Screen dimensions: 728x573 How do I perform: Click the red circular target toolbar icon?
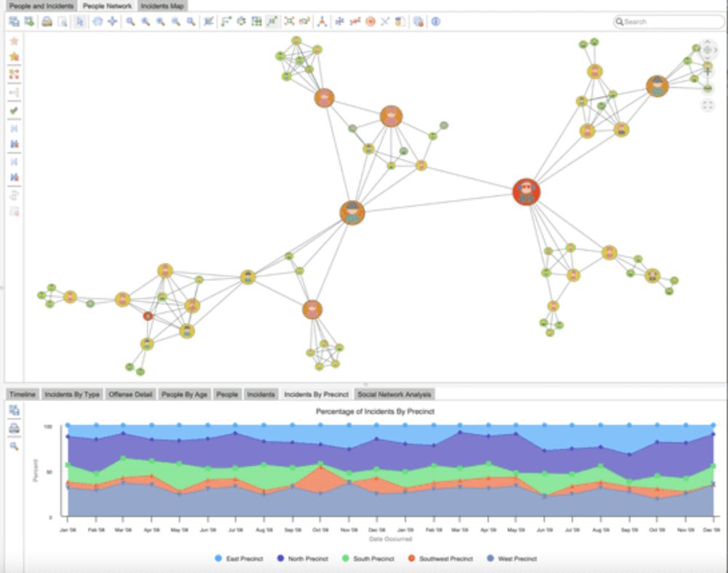pyautogui.click(x=370, y=21)
